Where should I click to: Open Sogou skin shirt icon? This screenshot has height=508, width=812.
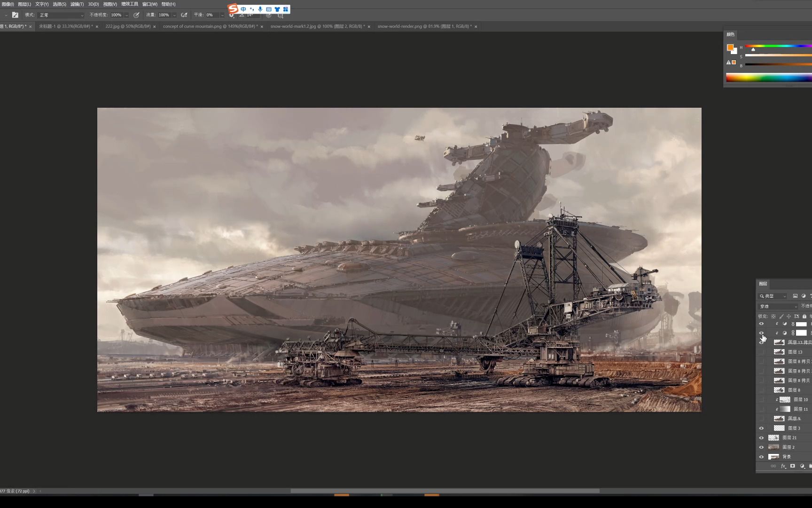click(x=277, y=9)
